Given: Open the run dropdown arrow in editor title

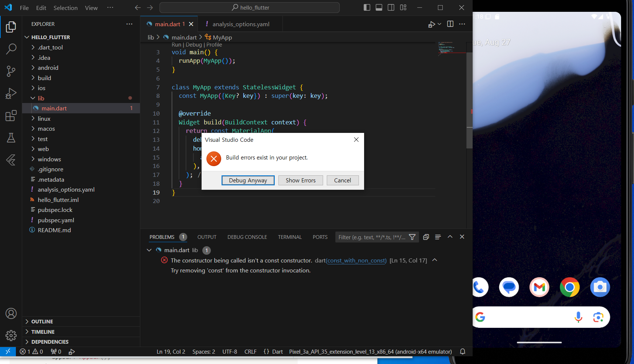Looking at the screenshot, I should (x=439, y=24).
